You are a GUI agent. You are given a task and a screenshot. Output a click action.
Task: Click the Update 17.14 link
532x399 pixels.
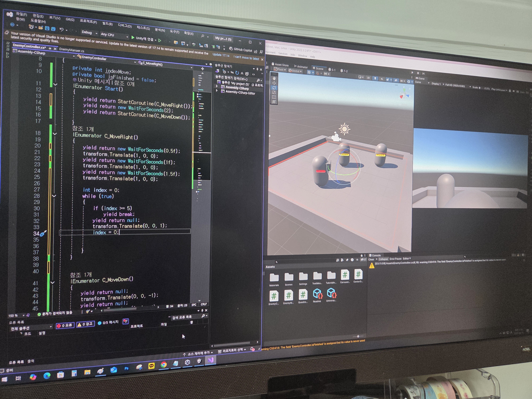click(x=221, y=55)
